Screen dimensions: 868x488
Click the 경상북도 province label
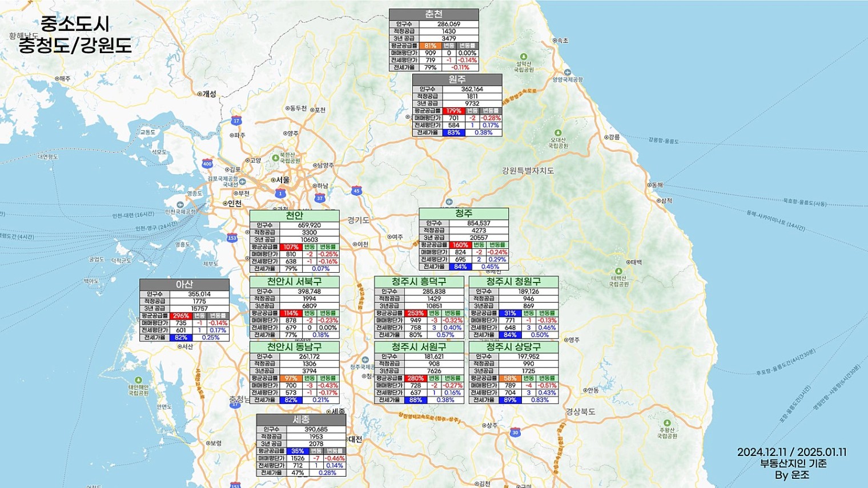pos(581,412)
